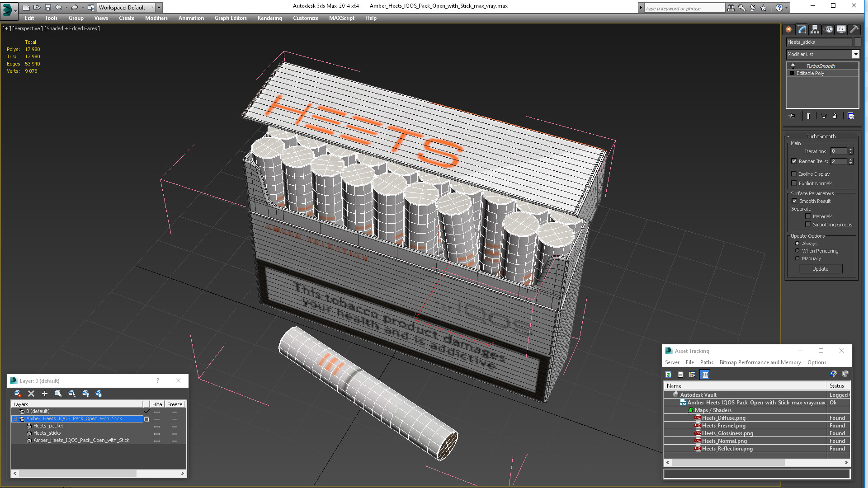Enable the Isoline Display checkbox
This screenshot has width=868, height=488.
tap(794, 174)
